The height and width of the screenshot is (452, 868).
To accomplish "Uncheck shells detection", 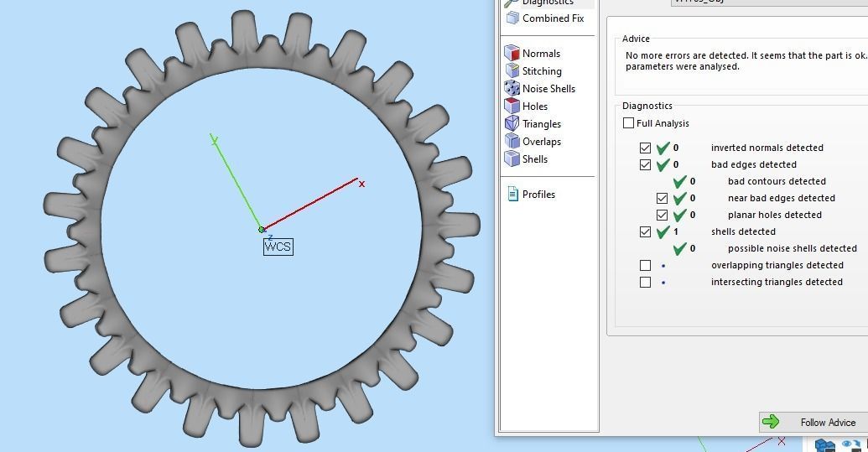I will [645, 231].
